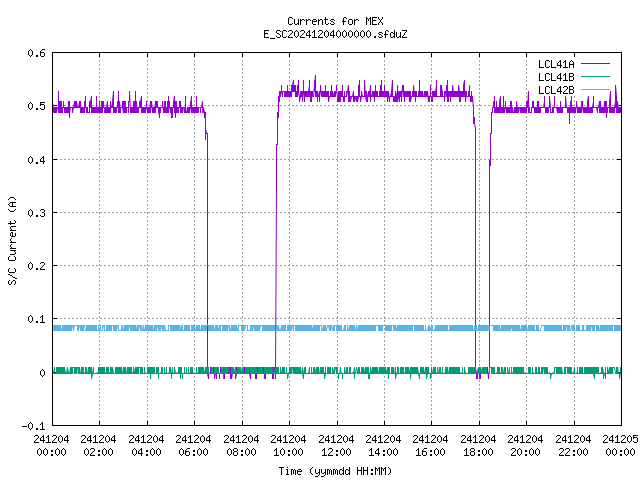Click the green LCL41B legend line sample
Image resolution: width=640 pixels, height=480 pixels.
(595, 76)
